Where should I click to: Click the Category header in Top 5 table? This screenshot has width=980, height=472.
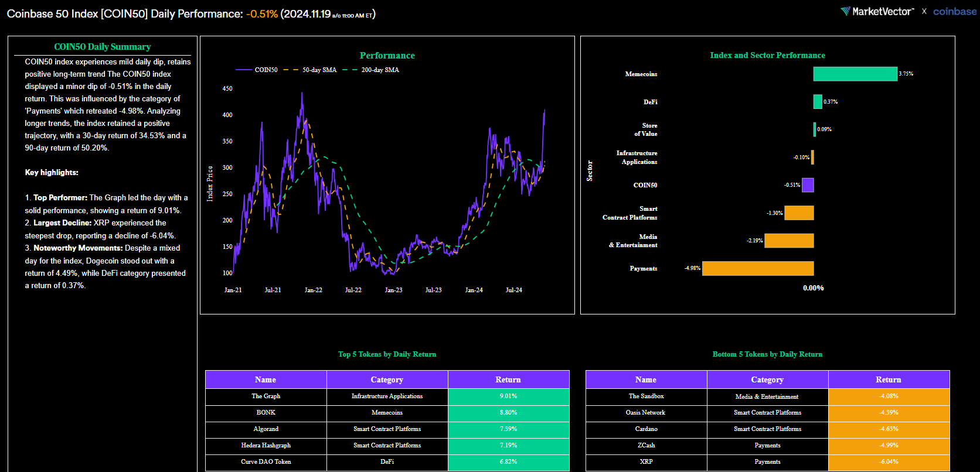pyautogui.click(x=387, y=379)
